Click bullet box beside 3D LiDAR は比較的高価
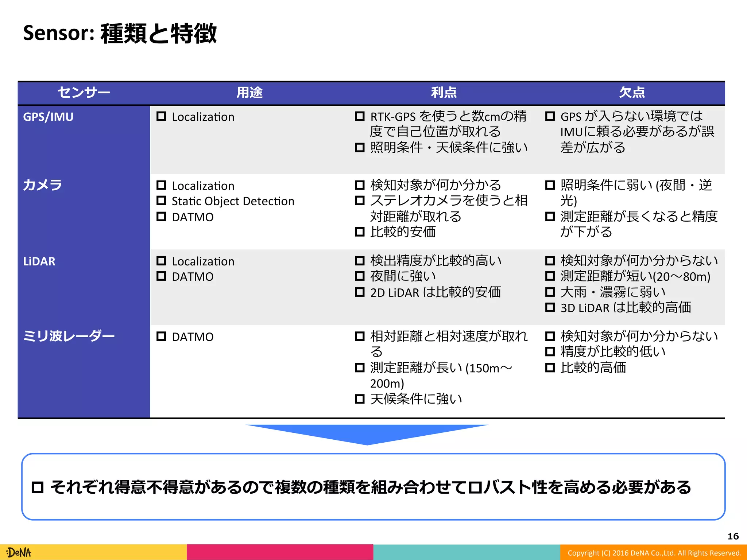 (x=550, y=307)
